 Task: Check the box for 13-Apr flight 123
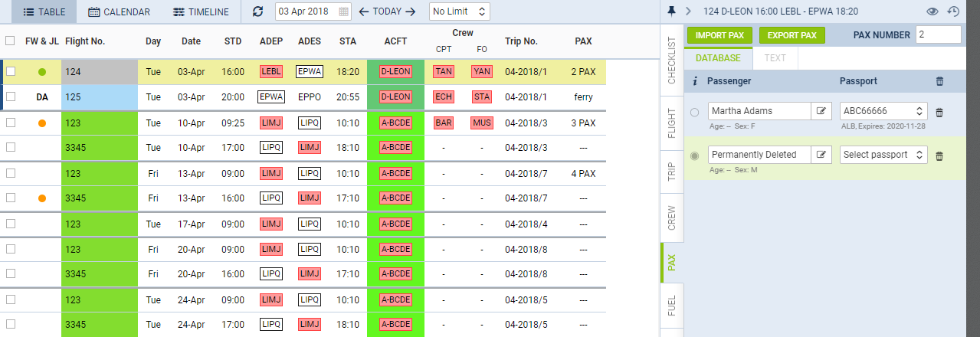[x=11, y=173]
